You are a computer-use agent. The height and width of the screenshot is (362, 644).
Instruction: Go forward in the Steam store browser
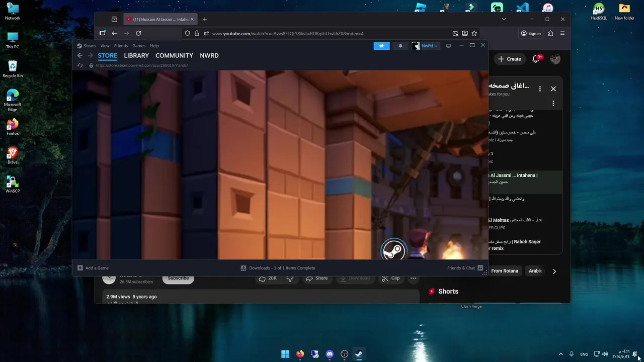click(91, 55)
